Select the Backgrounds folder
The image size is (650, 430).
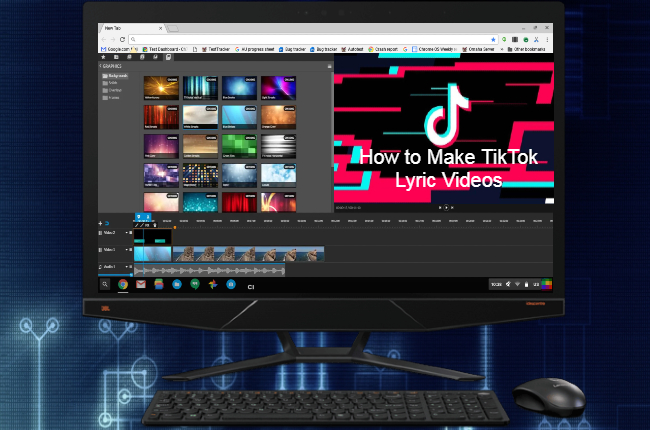(115, 76)
